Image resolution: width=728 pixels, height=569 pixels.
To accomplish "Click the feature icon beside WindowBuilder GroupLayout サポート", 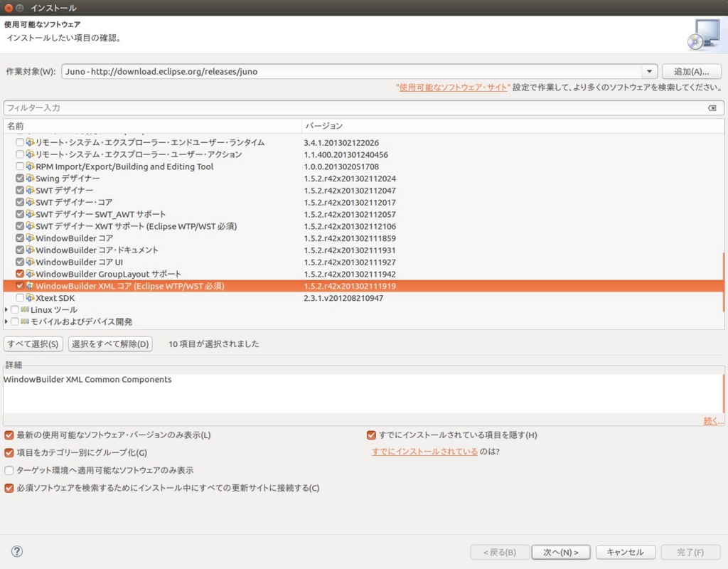I will 30,274.
